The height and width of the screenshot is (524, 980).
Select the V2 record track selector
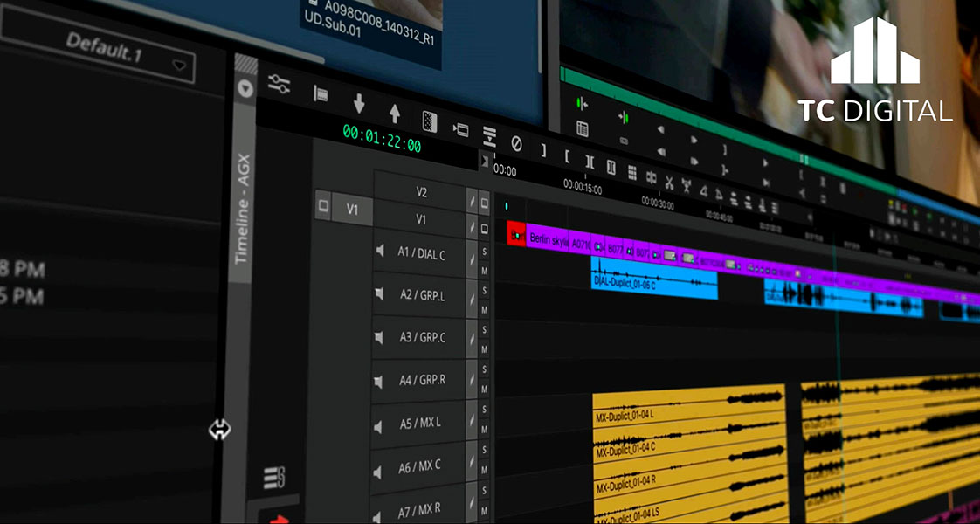421,193
